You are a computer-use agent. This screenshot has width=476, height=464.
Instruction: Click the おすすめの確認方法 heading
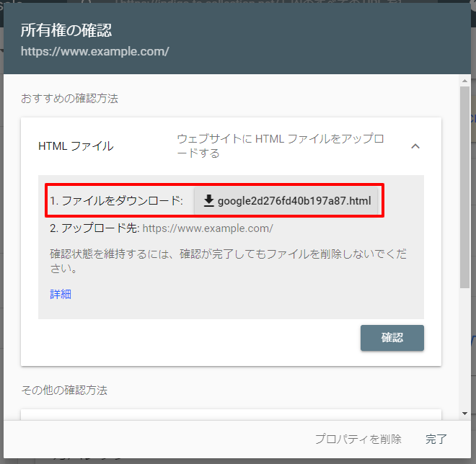[x=69, y=98]
